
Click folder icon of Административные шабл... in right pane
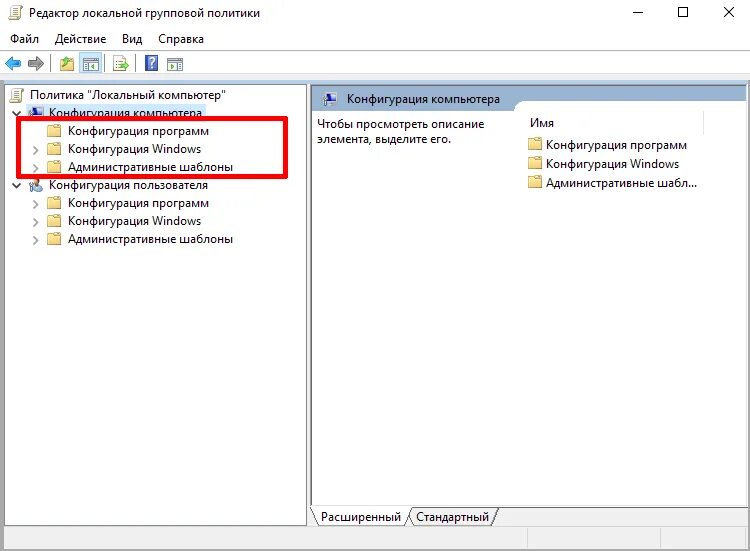pyautogui.click(x=535, y=182)
